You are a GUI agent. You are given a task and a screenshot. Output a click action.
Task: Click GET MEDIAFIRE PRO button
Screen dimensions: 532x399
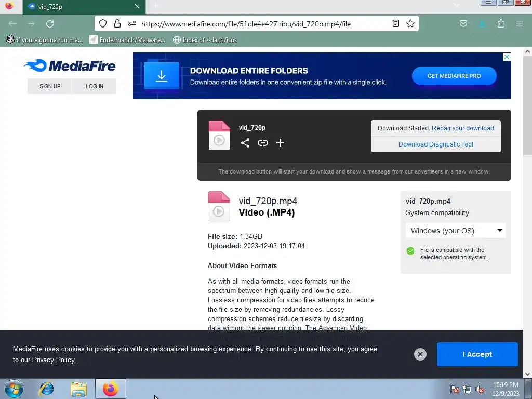pos(454,76)
